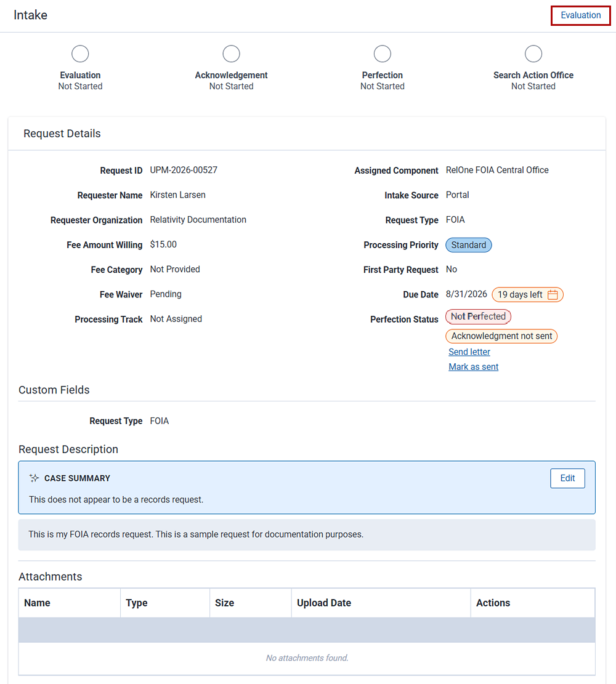Click the Custom Fields FOIA value
The image size is (616, 684).
[x=160, y=421]
